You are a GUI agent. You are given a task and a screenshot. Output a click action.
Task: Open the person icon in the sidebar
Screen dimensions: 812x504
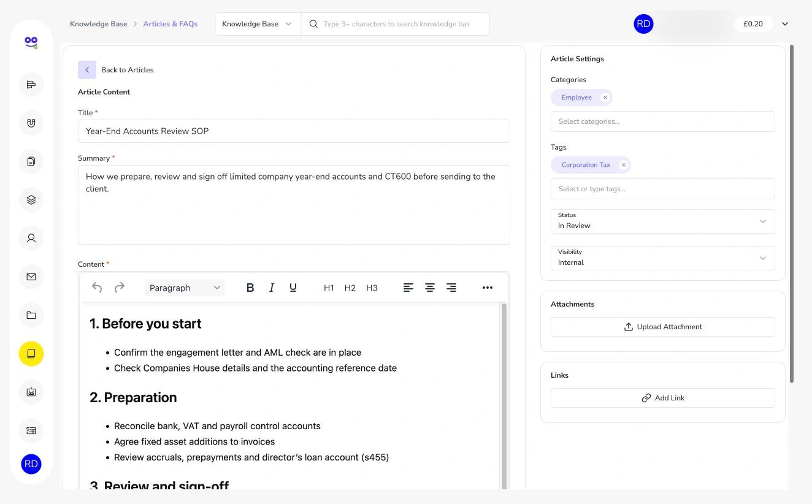(x=31, y=238)
